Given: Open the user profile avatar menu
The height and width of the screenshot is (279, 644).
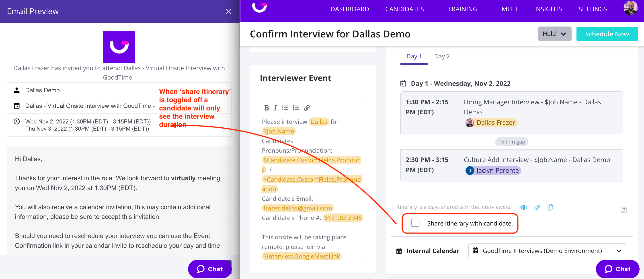Looking at the screenshot, I should pos(630,8).
